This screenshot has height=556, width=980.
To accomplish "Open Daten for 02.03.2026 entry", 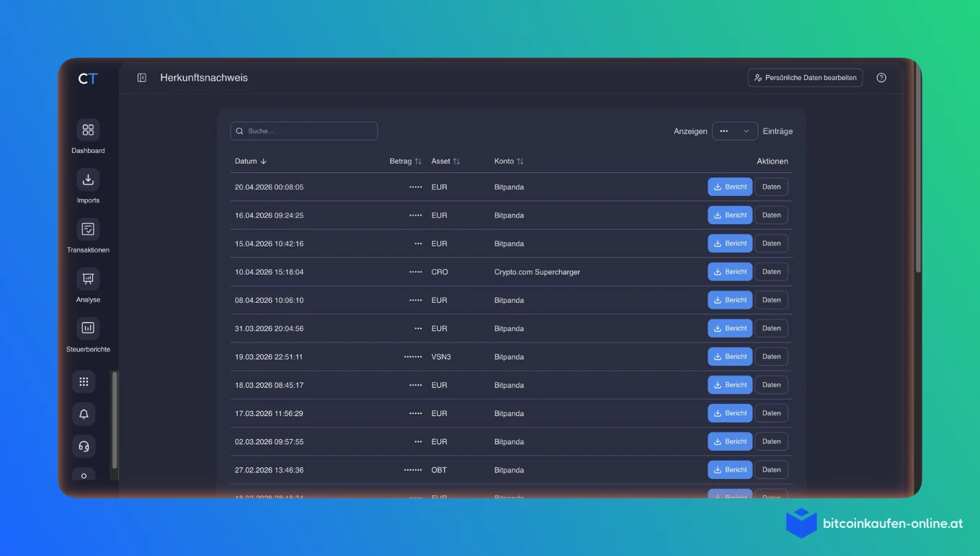I will click(x=771, y=442).
